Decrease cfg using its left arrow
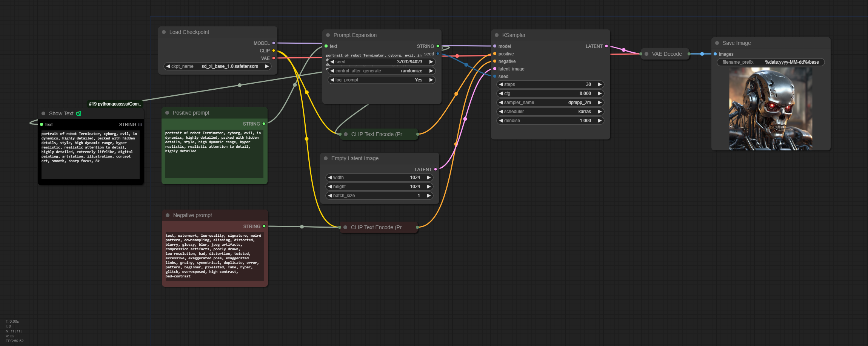The image size is (868, 346). (501, 93)
